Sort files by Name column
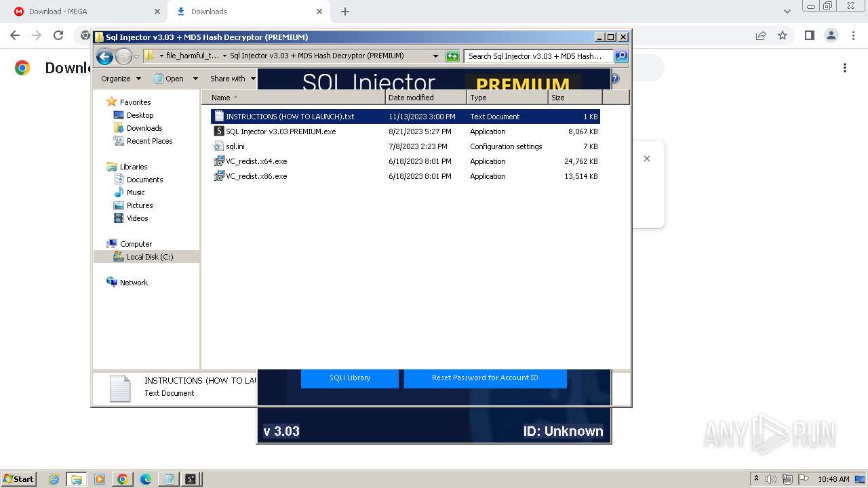 tap(294, 98)
